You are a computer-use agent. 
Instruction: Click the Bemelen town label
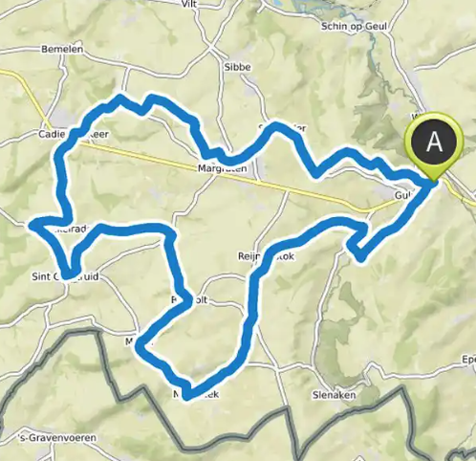click(x=62, y=49)
